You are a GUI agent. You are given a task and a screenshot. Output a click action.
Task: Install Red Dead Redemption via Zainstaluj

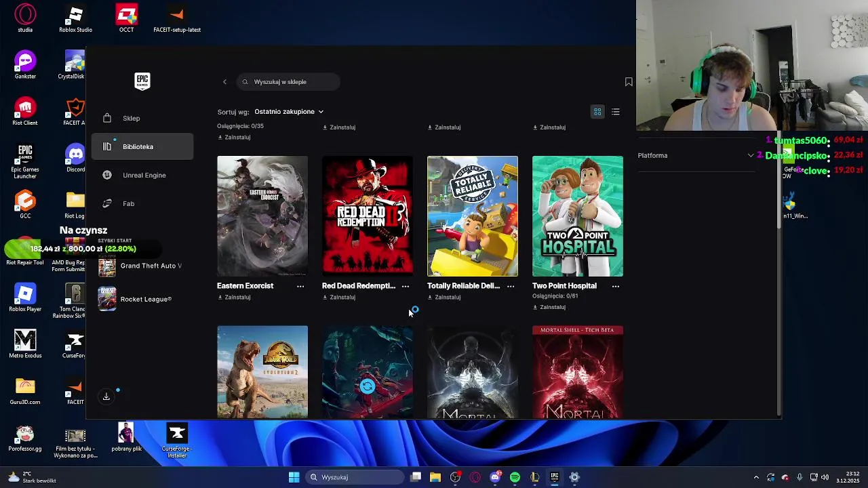[x=339, y=298]
